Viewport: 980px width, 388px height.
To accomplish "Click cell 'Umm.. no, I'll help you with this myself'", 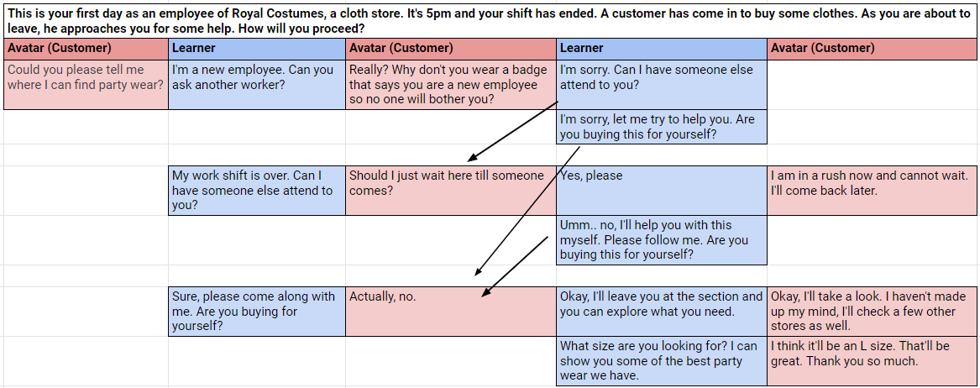I will tap(661, 240).
